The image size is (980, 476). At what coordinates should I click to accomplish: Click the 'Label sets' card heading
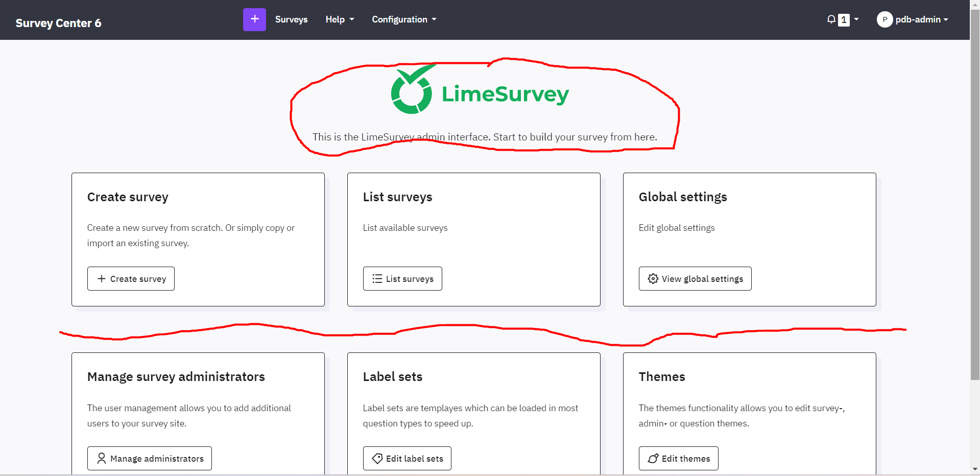tap(393, 377)
